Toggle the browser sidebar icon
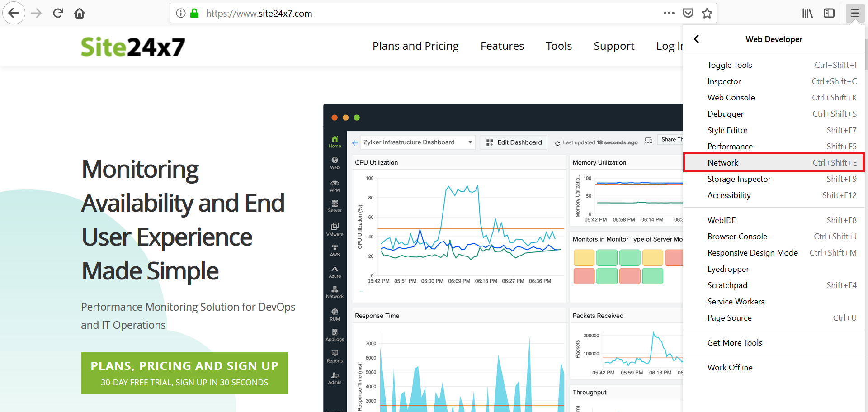 pyautogui.click(x=829, y=13)
